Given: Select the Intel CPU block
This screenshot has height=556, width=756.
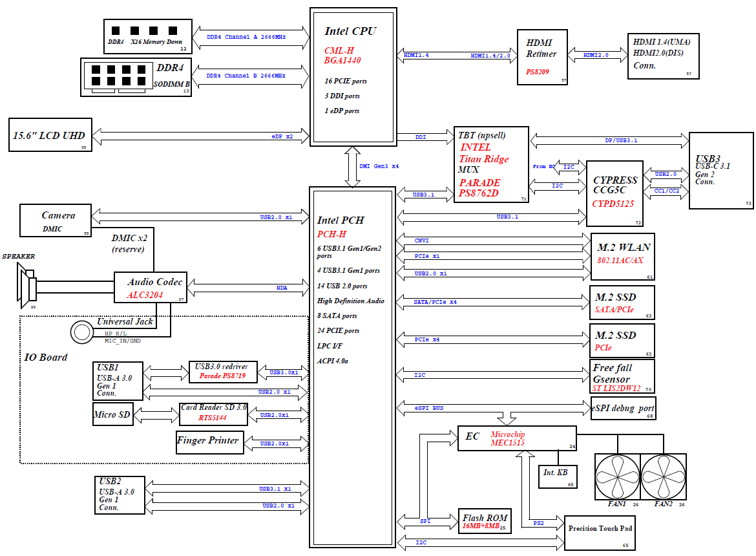Looking at the screenshot, I should [x=353, y=76].
